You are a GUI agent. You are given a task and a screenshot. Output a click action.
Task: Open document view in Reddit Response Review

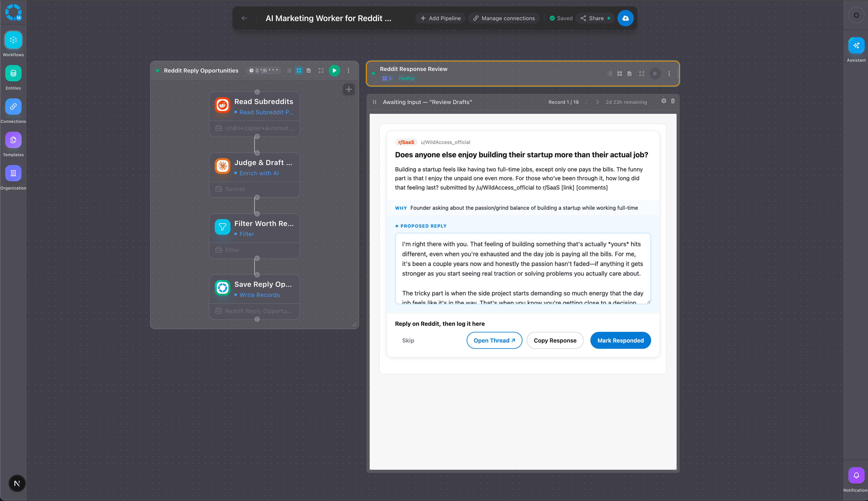[x=629, y=74]
